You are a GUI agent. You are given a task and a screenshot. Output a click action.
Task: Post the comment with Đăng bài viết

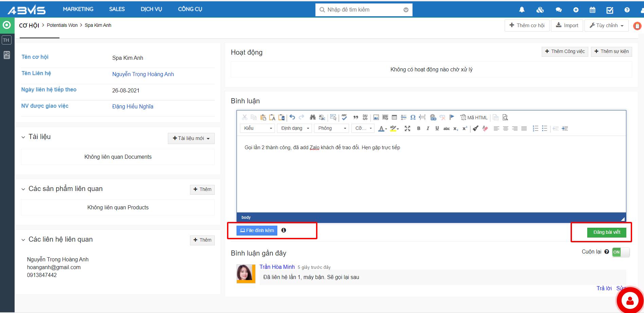click(607, 232)
